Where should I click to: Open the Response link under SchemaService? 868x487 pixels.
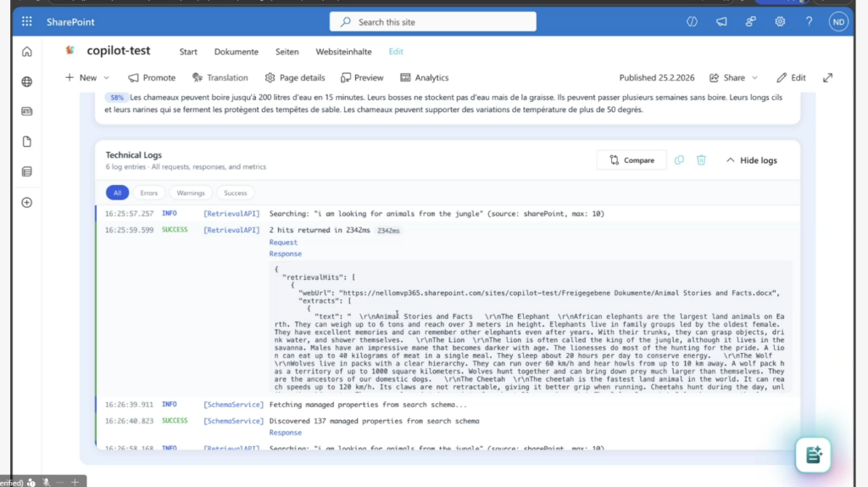click(285, 433)
